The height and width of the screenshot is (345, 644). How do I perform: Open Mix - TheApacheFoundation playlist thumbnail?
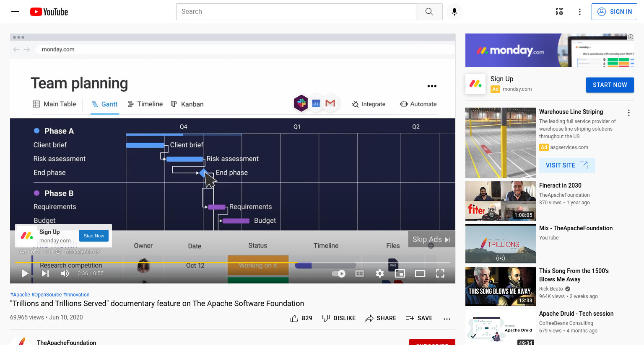coord(501,244)
